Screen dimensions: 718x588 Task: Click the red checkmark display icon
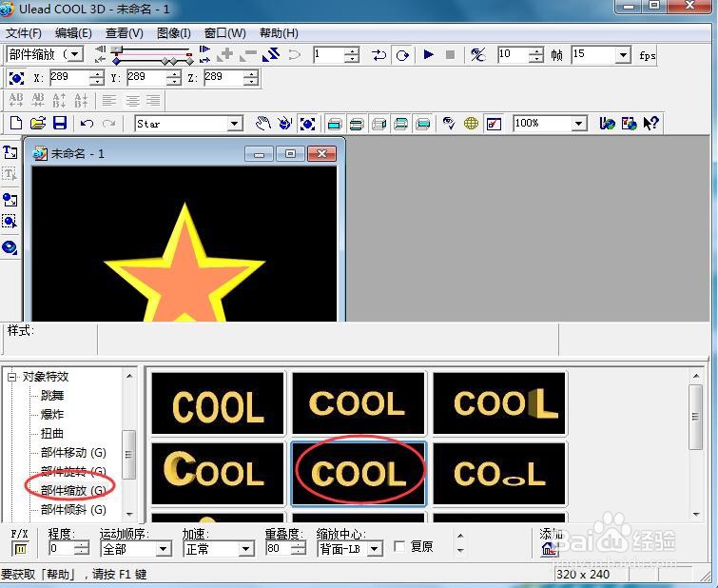coord(494,124)
